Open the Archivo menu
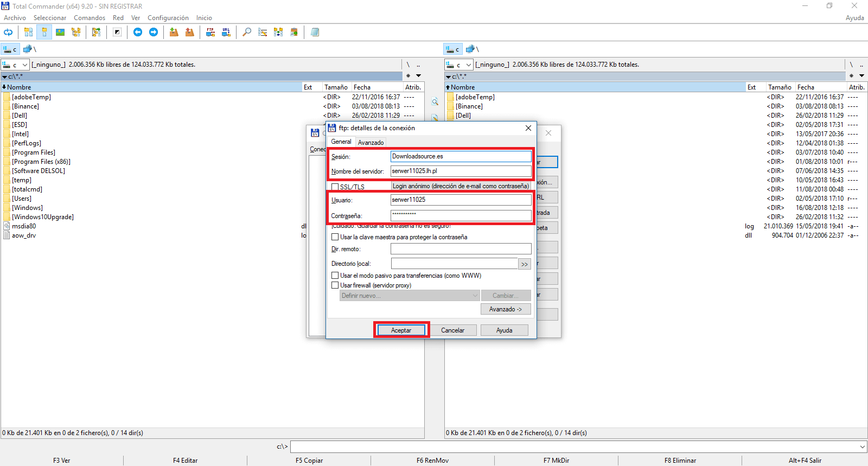The height and width of the screenshot is (466, 868). pos(15,18)
